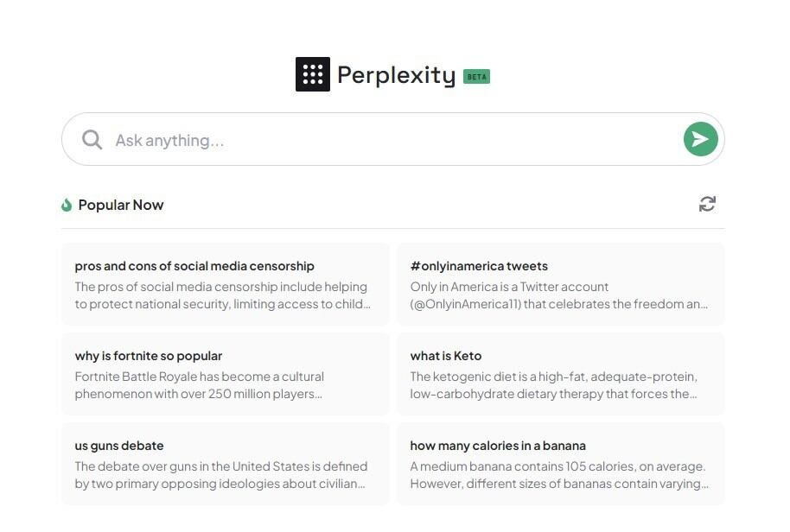Click the medium banana 105 calories snippet
790x532 pixels.
(x=558, y=475)
